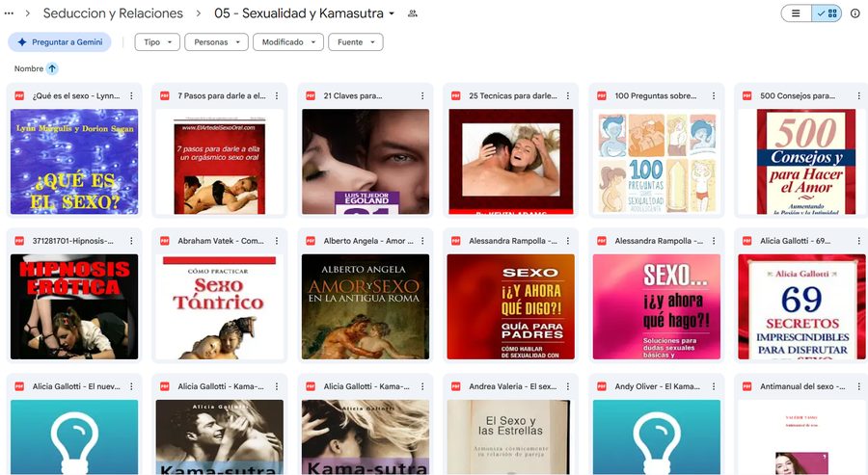The width and height of the screenshot is (868, 475).
Task: Open more options for Alicia Gallotti - 69 file
Action: (x=859, y=241)
